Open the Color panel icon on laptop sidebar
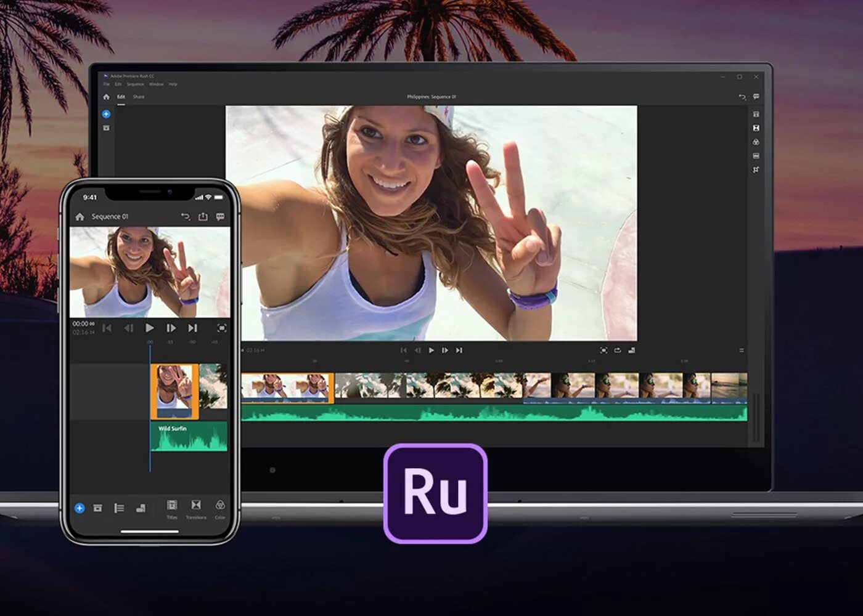This screenshot has width=863, height=616. (x=756, y=142)
